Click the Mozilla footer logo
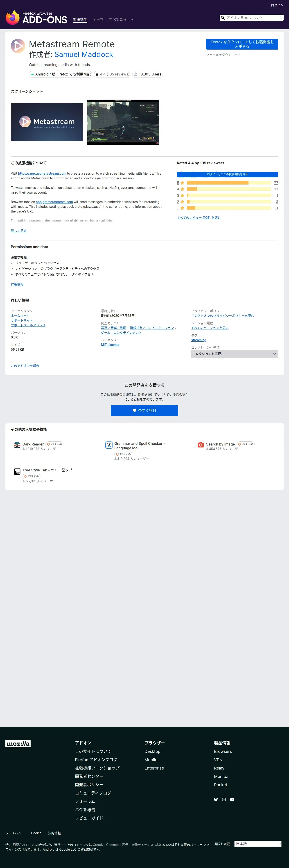This screenshot has height=868, width=289. coord(18,744)
